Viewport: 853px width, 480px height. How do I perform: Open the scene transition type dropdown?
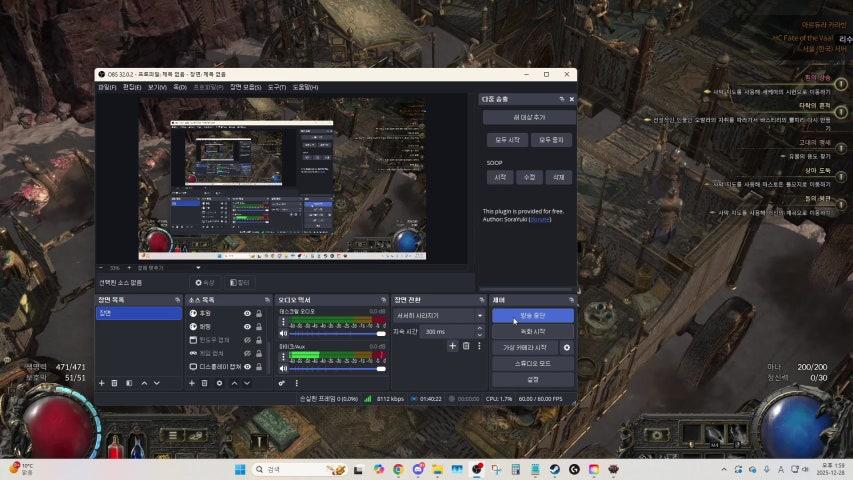point(437,315)
